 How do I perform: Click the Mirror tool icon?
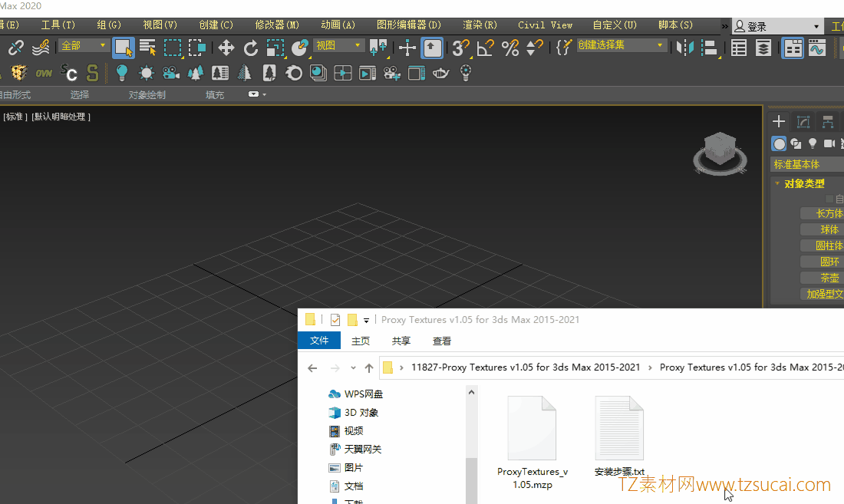coord(684,48)
